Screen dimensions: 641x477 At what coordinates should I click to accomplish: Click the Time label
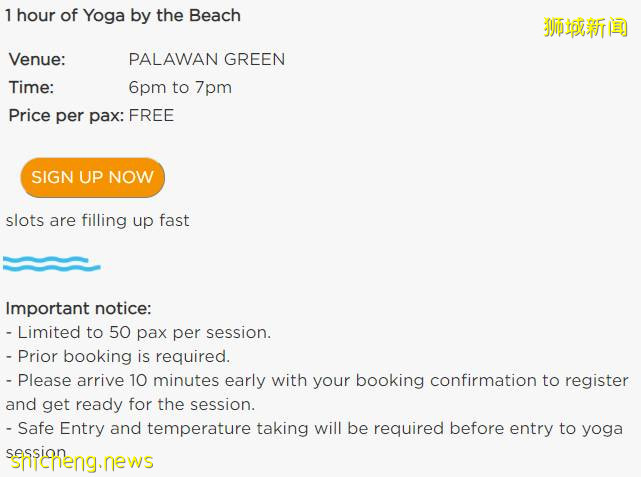click(31, 88)
